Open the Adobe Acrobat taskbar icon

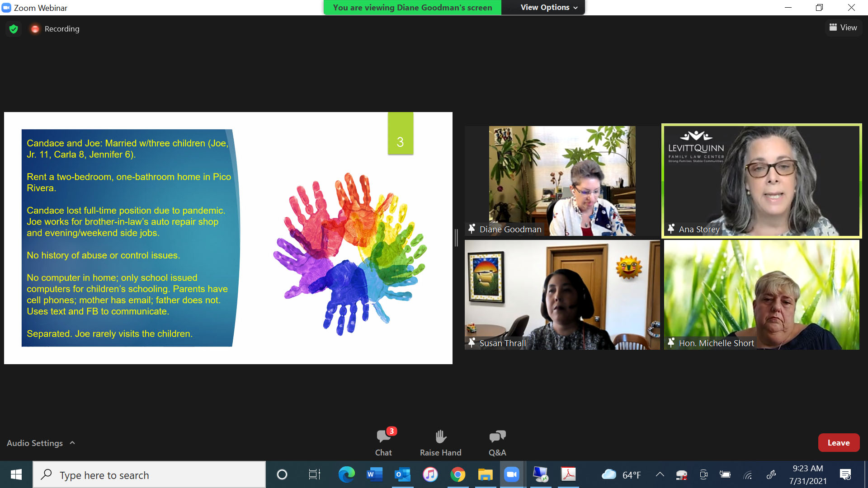(568, 474)
